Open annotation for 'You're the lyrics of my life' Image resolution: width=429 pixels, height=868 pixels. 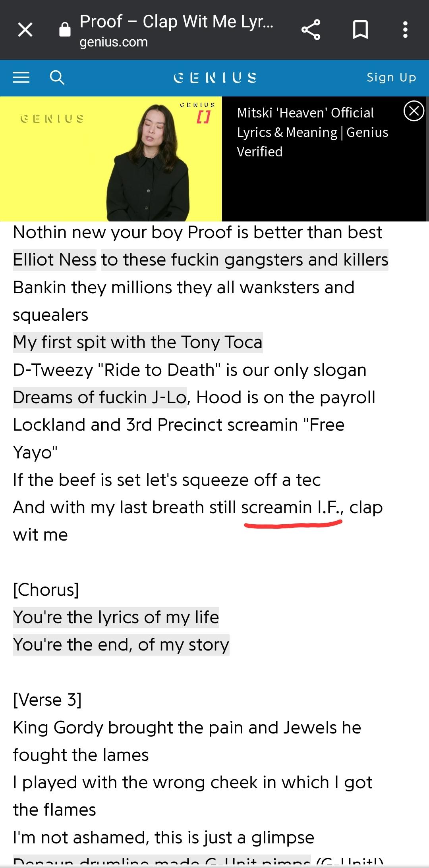116,618
